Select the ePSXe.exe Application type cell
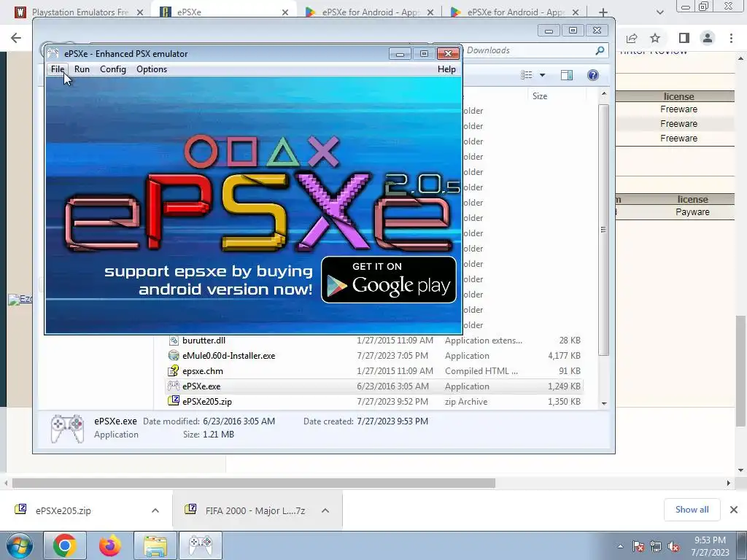Image resolution: width=747 pixels, height=560 pixels. point(467,386)
